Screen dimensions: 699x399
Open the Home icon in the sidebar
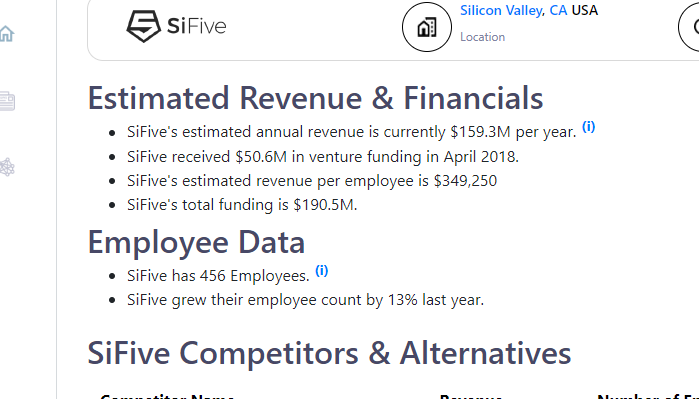tap(7, 33)
